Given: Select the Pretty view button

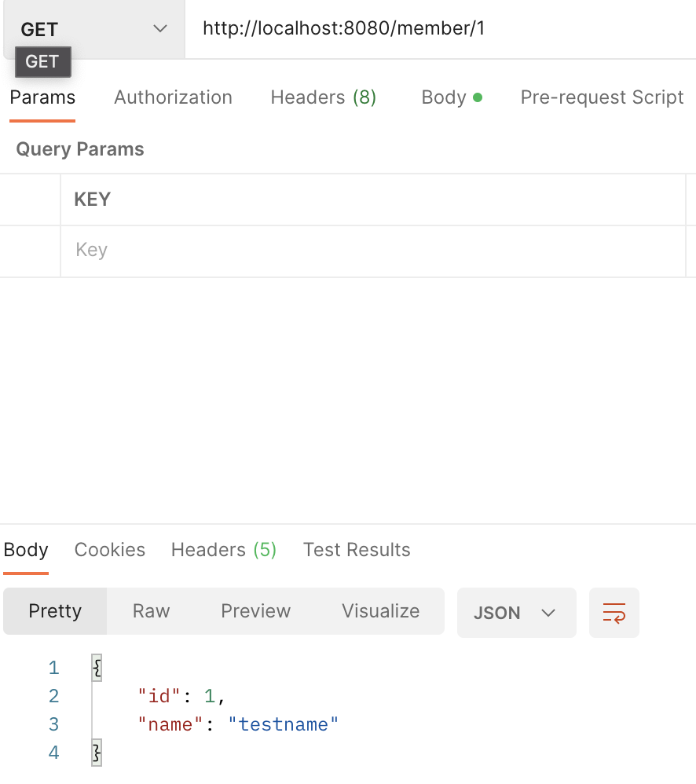Looking at the screenshot, I should coord(55,611).
